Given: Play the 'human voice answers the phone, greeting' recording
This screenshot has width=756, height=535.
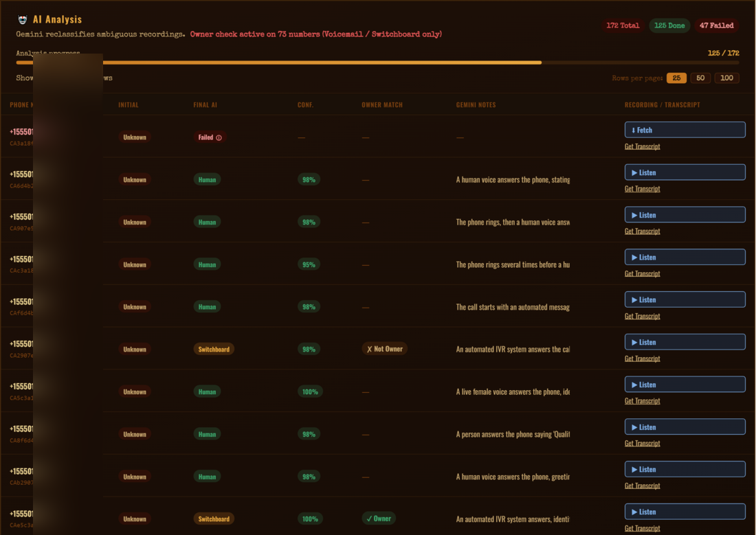Looking at the screenshot, I should pos(685,469).
